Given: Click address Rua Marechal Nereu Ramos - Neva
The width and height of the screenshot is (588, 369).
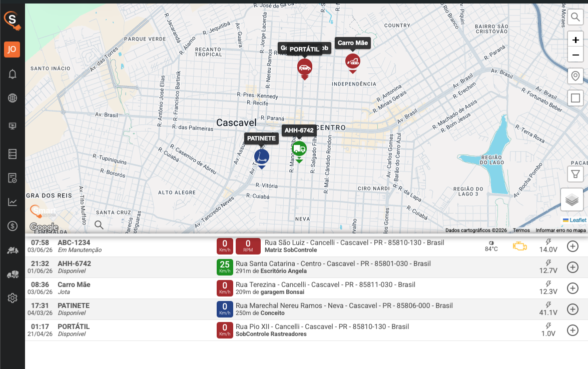Looking at the screenshot, I should click(344, 305).
